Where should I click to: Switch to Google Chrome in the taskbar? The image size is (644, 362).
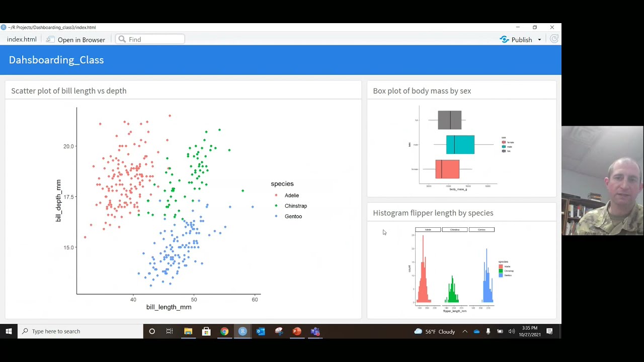pos(224,331)
